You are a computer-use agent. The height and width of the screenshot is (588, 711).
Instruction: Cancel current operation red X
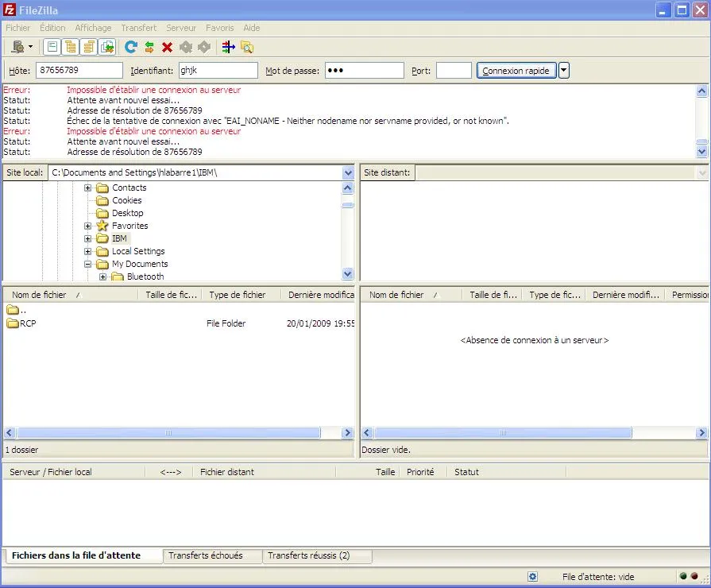point(168,47)
